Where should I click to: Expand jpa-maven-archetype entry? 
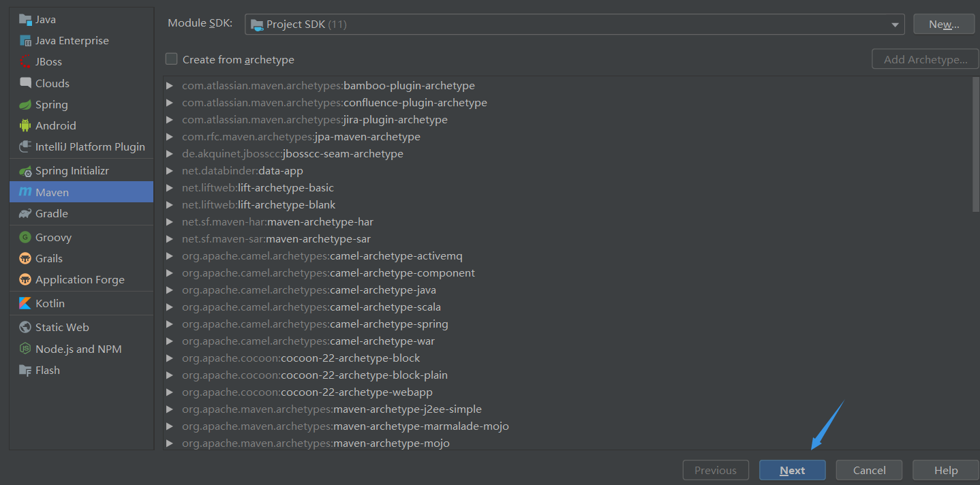170,137
